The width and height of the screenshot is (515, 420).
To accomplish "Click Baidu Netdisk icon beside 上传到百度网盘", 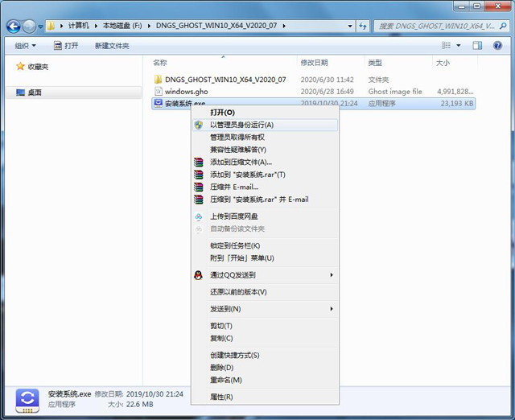I will click(x=199, y=216).
